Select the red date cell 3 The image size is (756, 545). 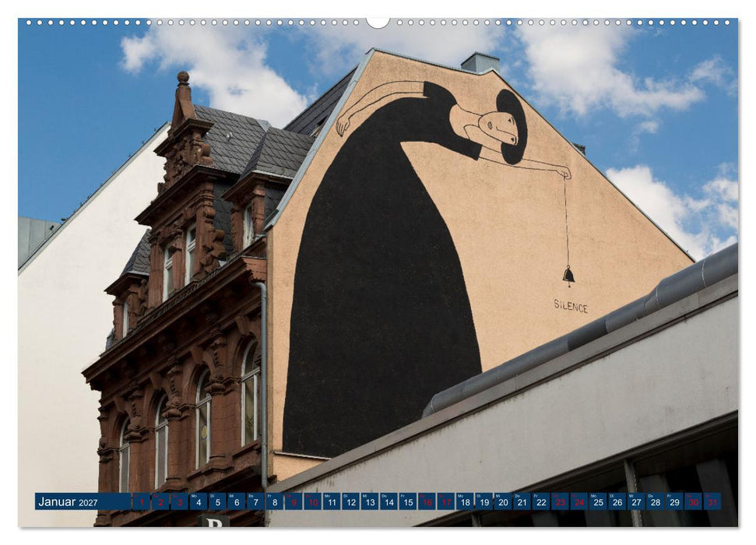(x=179, y=501)
